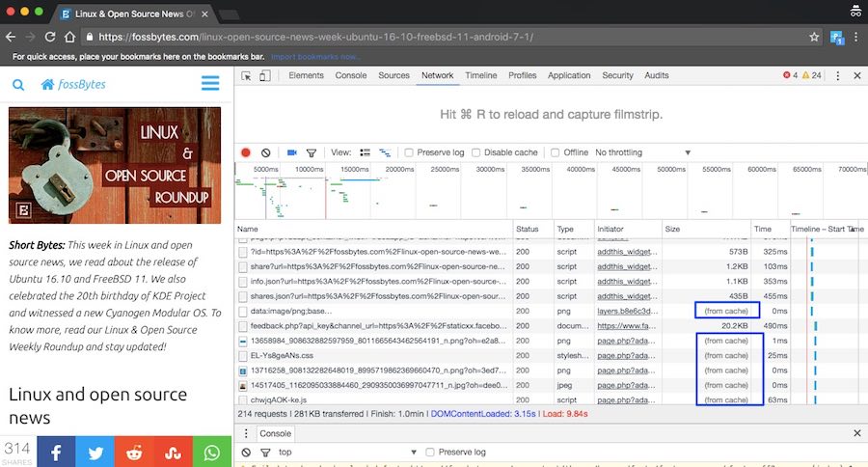Open the No throttling dropdown
This screenshot has height=467, width=868.
pos(643,152)
